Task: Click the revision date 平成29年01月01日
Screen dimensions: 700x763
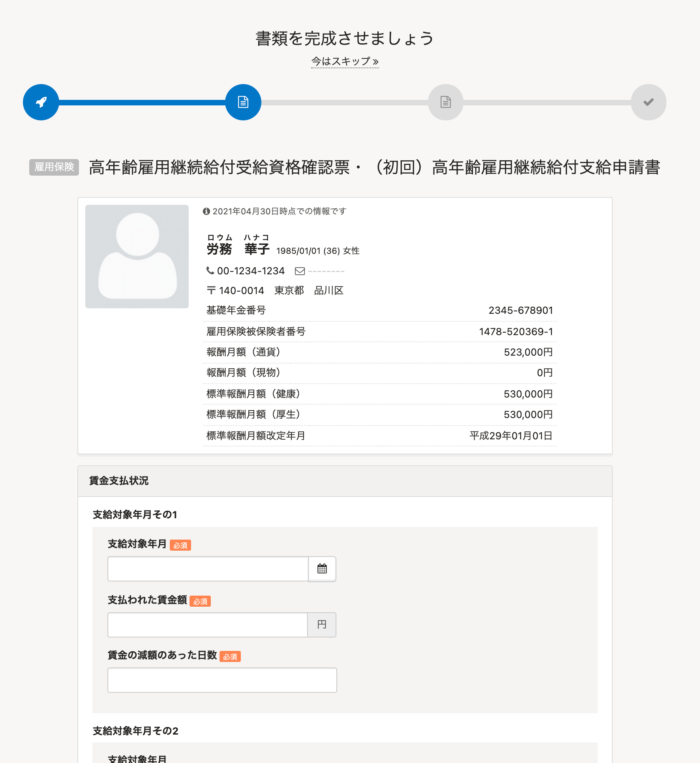Action: 511,436
